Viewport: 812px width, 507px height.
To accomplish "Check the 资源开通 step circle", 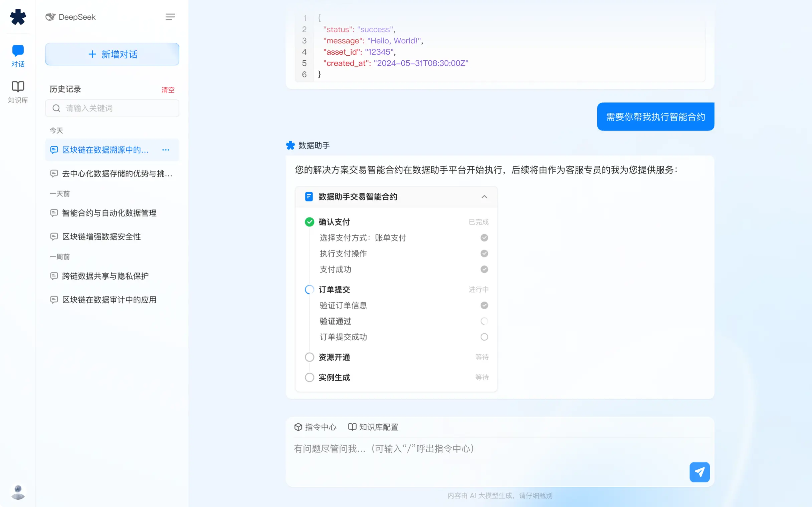I will pos(309,357).
